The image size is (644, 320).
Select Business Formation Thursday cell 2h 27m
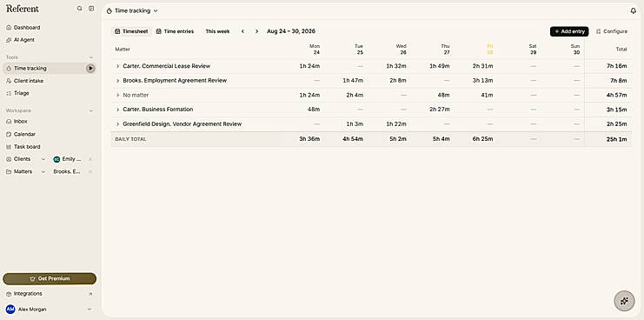[440, 110]
